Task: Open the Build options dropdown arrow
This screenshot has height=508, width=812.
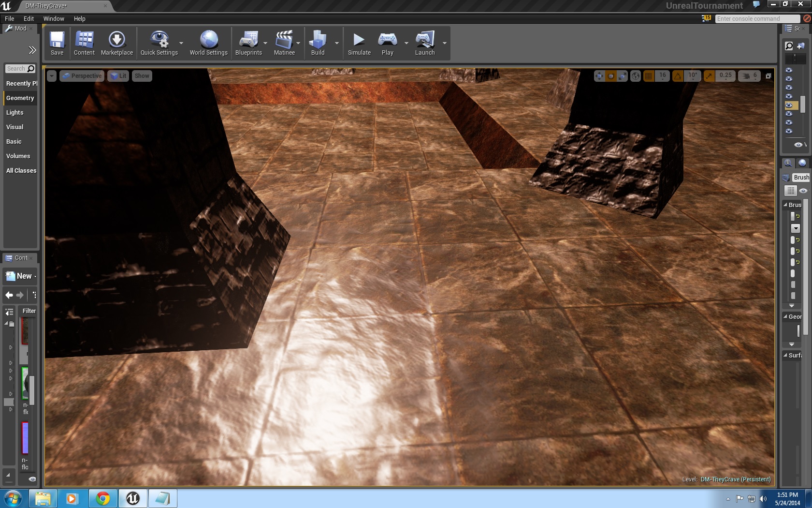Action: (336, 43)
